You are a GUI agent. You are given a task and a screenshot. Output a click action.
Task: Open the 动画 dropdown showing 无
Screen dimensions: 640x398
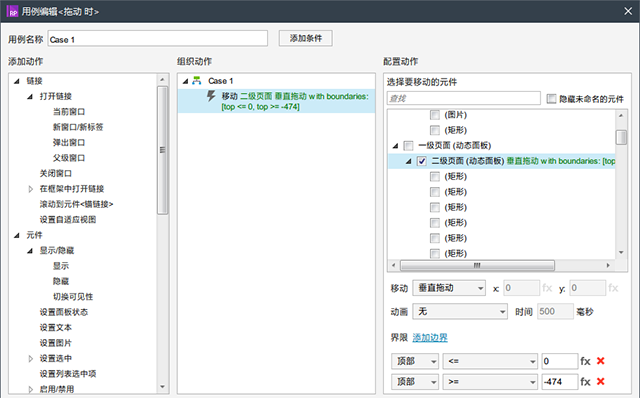point(460,312)
